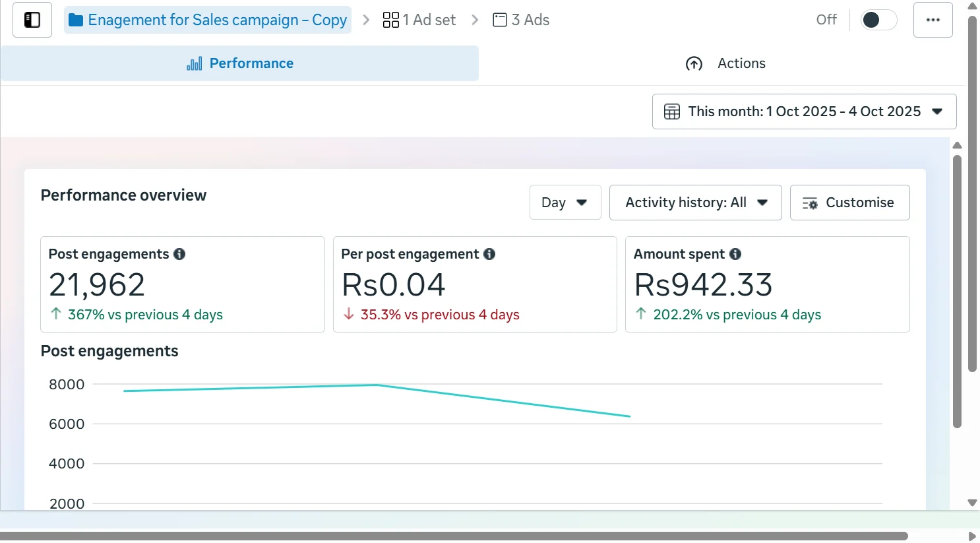Viewport: 980px width, 543px height.
Task: Click the Per post engagement info icon
Action: tap(489, 254)
